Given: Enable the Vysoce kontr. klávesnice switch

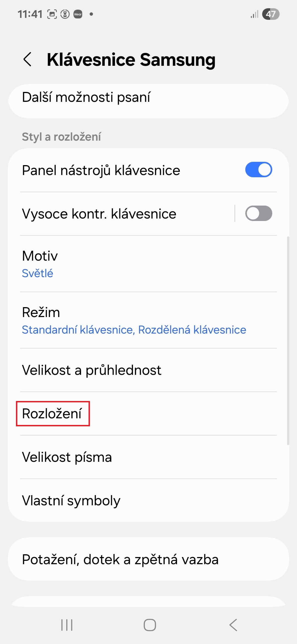Looking at the screenshot, I should coord(258,213).
